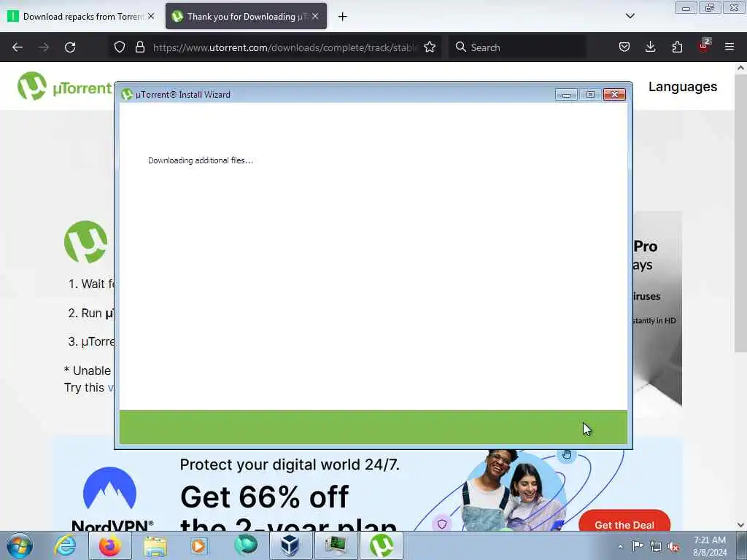This screenshot has width=747, height=560.
Task: Launch Internet Explorer from the taskbar
Action: click(x=65, y=545)
